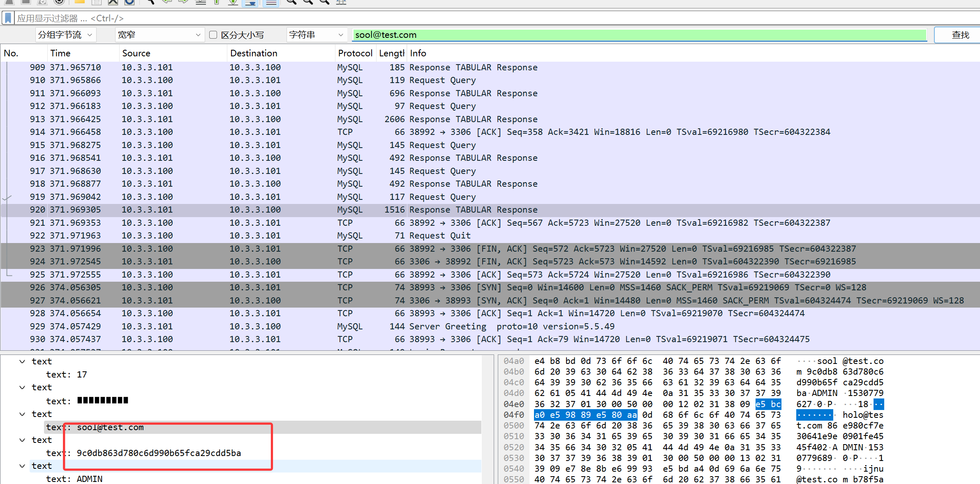Click hex offset row 04a0
980x484 pixels.
[x=514, y=361]
